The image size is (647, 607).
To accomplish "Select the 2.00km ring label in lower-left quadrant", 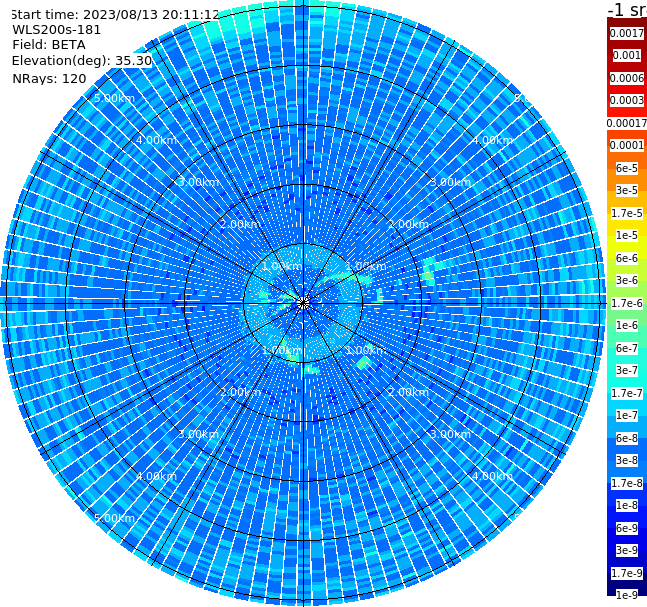I will pos(241,392).
